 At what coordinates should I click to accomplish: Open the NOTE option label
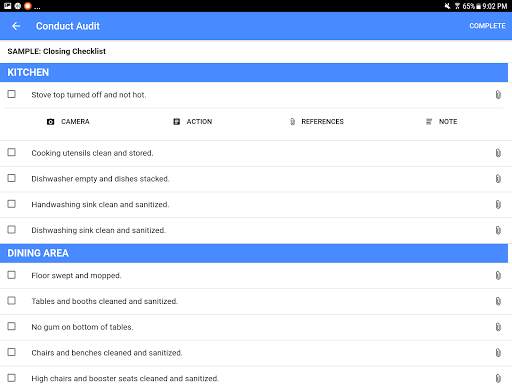[x=448, y=122]
